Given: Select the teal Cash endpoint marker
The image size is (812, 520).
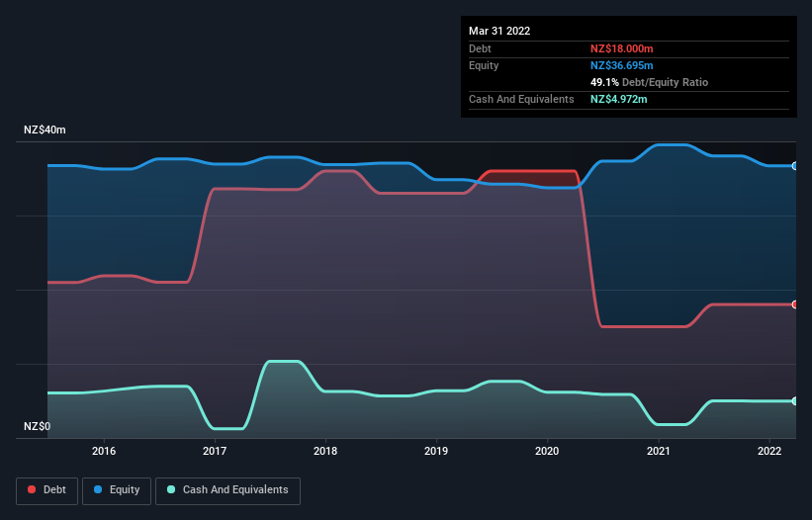Looking at the screenshot, I should pyautogui.click(x=795, y=401).
